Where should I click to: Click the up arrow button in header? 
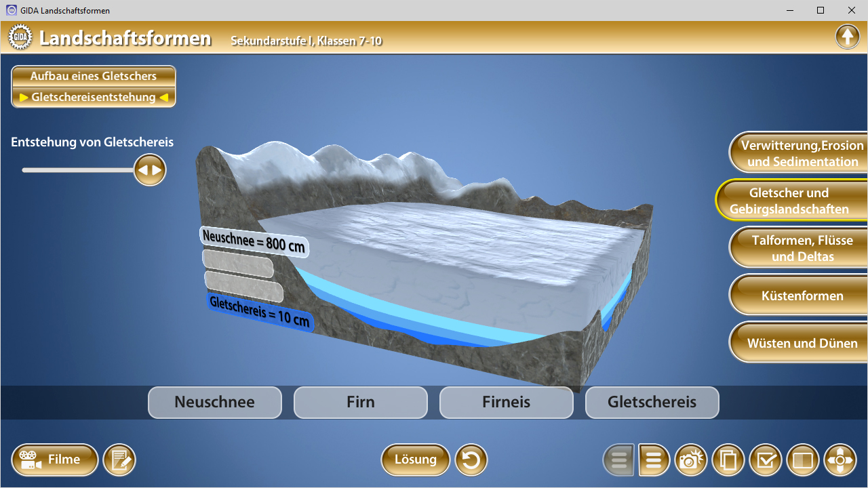[848, 37]
